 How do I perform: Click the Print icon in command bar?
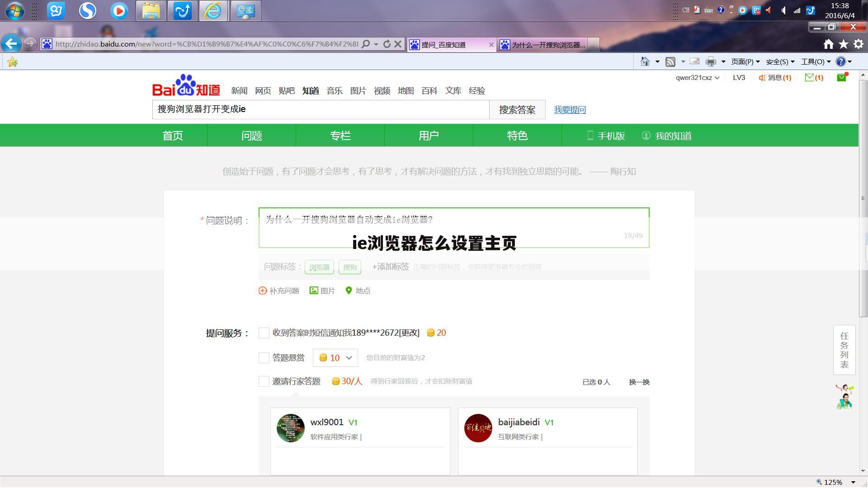point(711,61)
